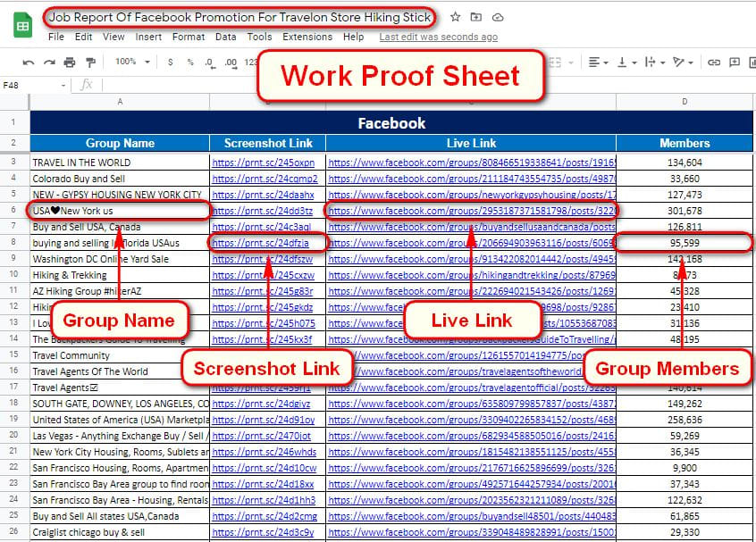Open the Insert menu
756x542 pixels.
click(148, 37)
